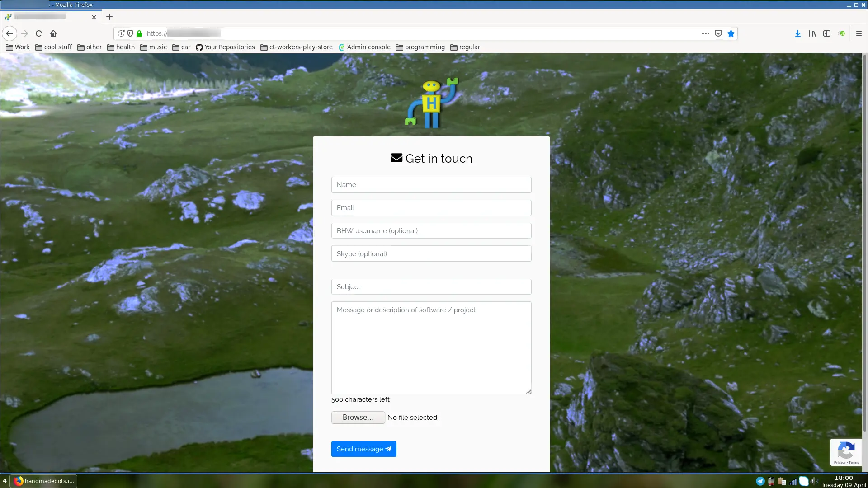Focus the BHW username field
This screenshot has width=868, height=488.
pyautogui.click(x=431, y=231)
